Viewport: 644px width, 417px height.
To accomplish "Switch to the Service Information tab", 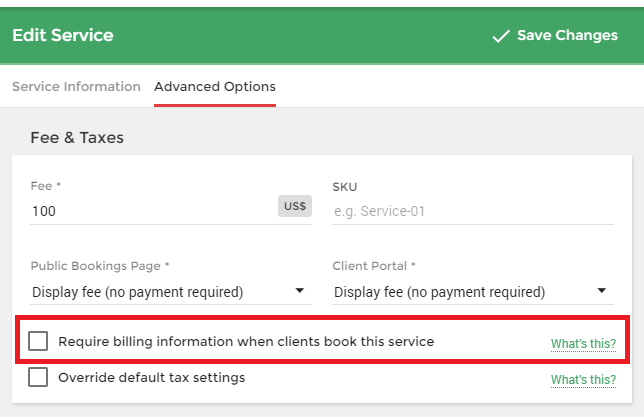I will click(x=76, y=87).
